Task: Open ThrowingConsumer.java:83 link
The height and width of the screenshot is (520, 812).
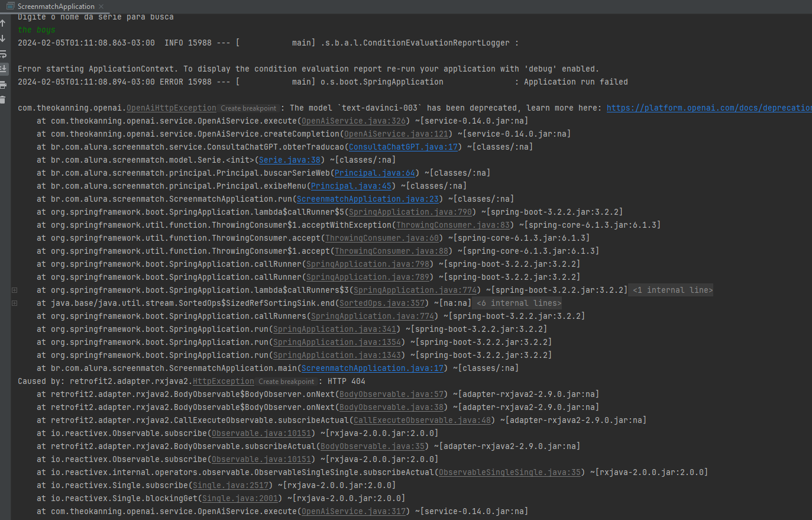Action: [453, 225]
